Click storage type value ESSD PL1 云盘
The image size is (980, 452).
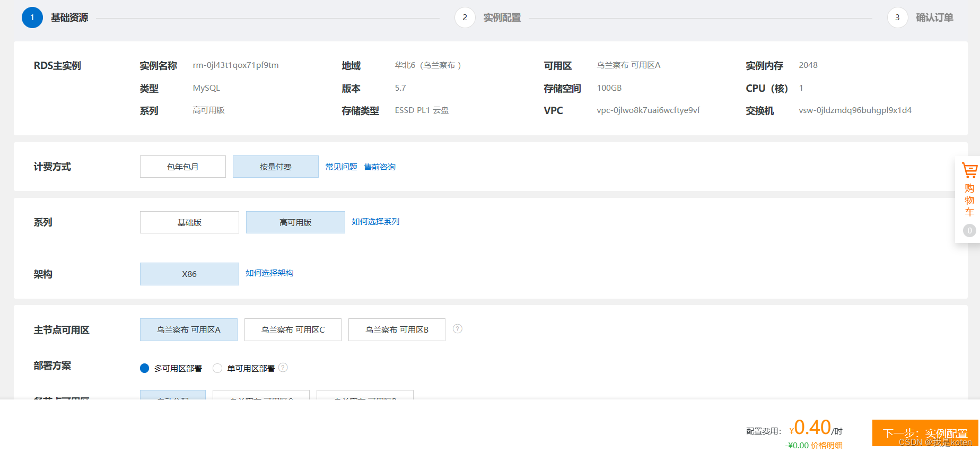pyautogui.click(x=422, y=110)
